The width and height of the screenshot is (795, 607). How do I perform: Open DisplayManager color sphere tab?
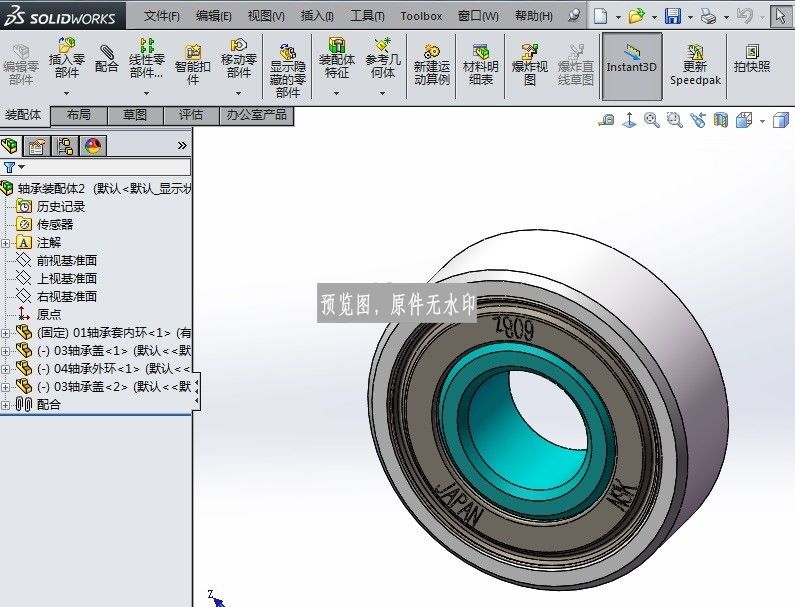[93, 146]
